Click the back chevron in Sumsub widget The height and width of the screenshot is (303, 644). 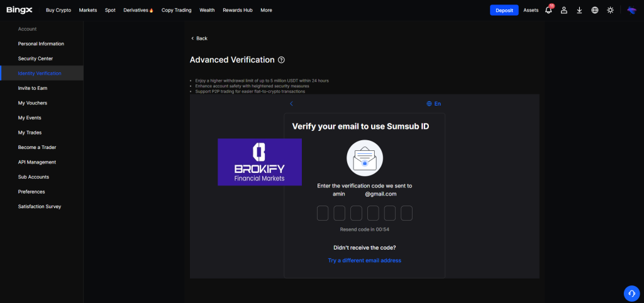pyautogui.click(x=291, y=104)
